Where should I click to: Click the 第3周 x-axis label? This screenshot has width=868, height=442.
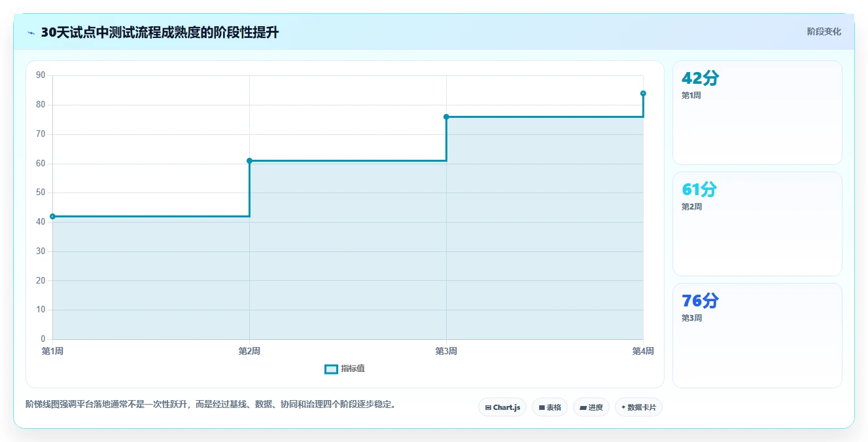click(x=446, y=352)
